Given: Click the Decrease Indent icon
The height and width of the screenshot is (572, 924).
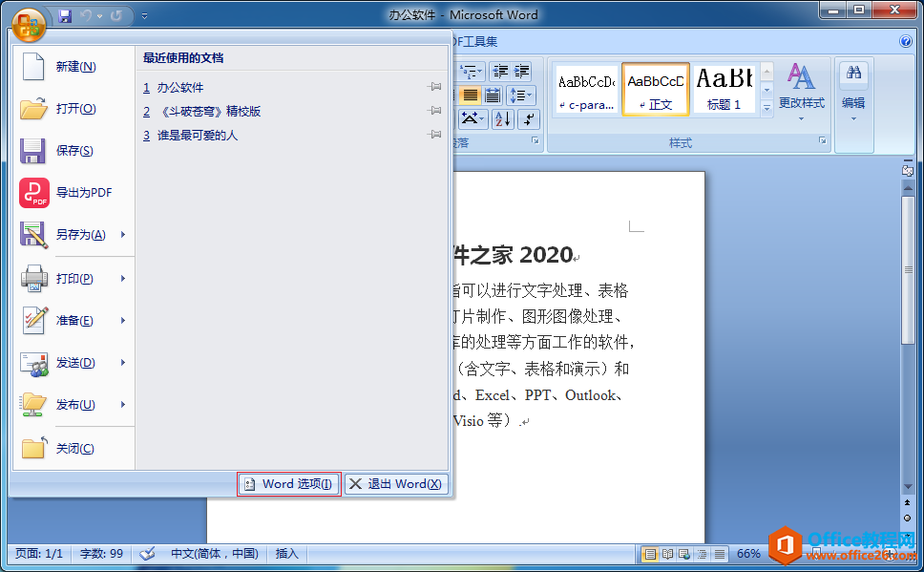Looking at the screenshot, I should pyautogui.click(x=500, y=72).
